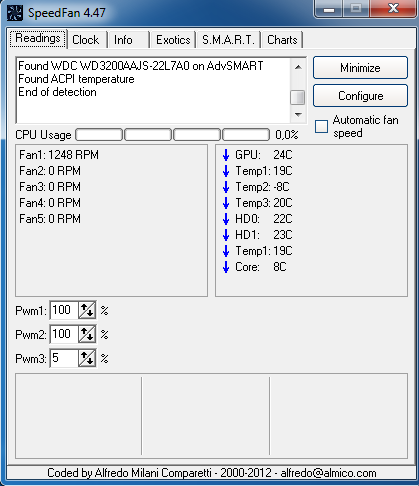Click the Fan4: 0 RPM reading
Image resolution: width=419 pixels, height=486 pixels.
[50, 203]
